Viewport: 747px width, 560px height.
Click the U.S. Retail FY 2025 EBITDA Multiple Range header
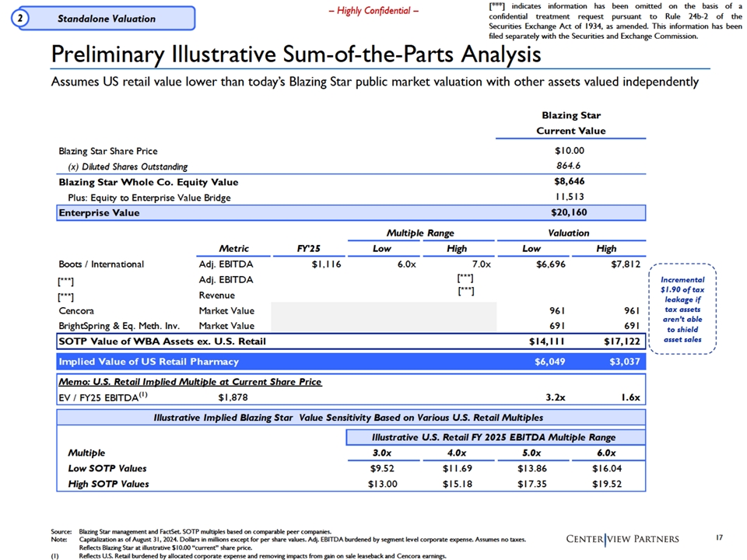(496, 437)
